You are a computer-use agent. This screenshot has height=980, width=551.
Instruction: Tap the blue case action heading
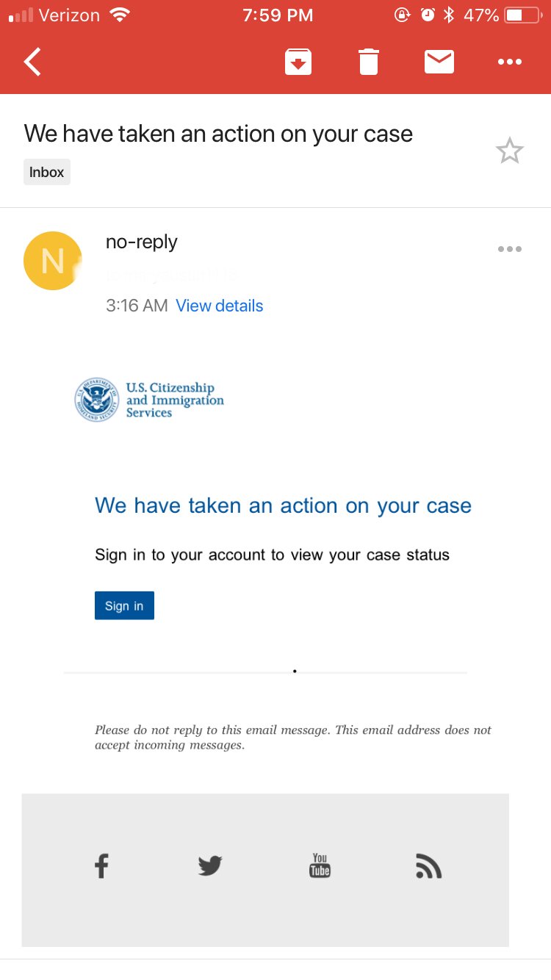(283, 505)
